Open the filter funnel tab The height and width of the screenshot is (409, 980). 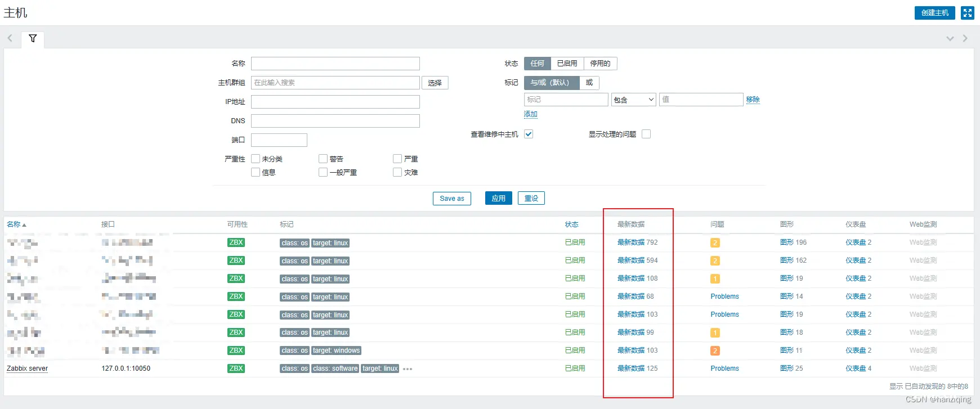pos(33,38)
